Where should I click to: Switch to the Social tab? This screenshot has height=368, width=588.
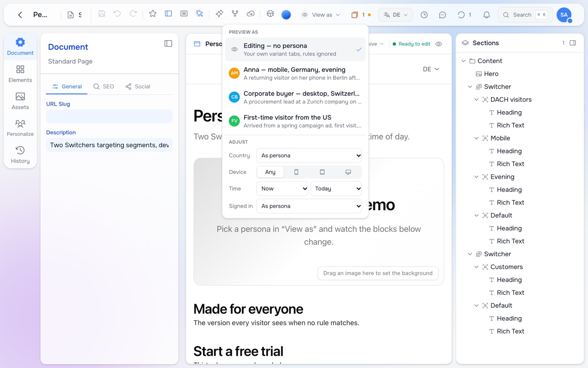[x=138, y=87]
